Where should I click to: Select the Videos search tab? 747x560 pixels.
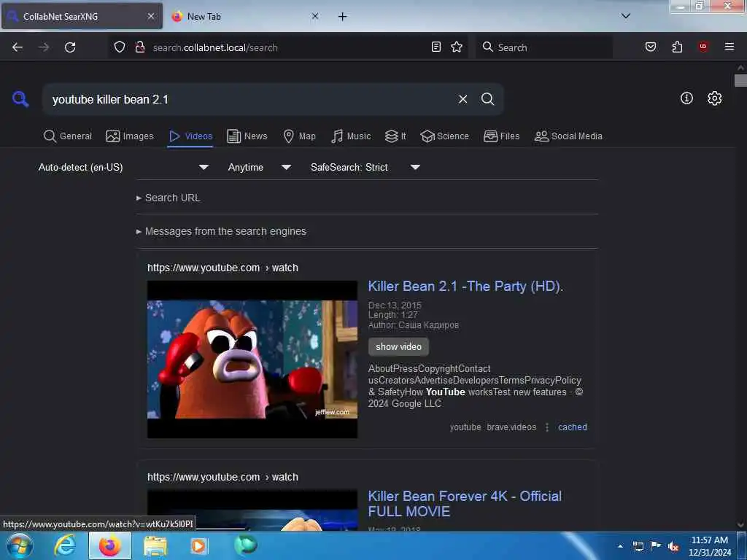pyautogui.click(x=190, y=136)
